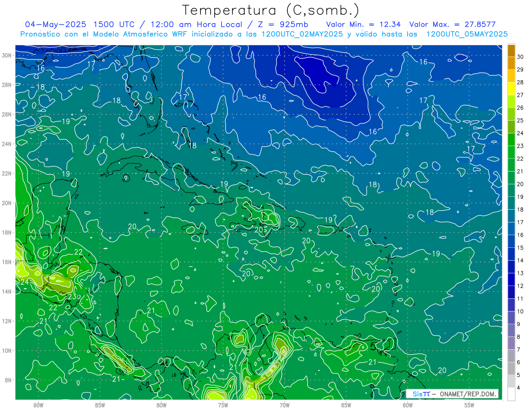This screenshot has width=532, height=411.
Task: Click the "22N" latitude axis label
Action: 7,173
